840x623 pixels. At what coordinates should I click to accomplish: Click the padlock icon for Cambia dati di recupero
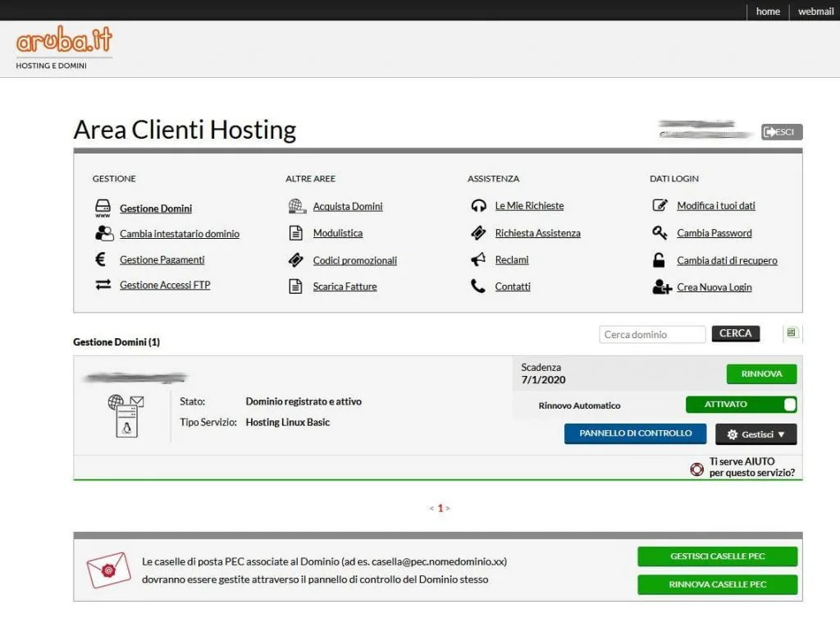click(x=659, y=260)
